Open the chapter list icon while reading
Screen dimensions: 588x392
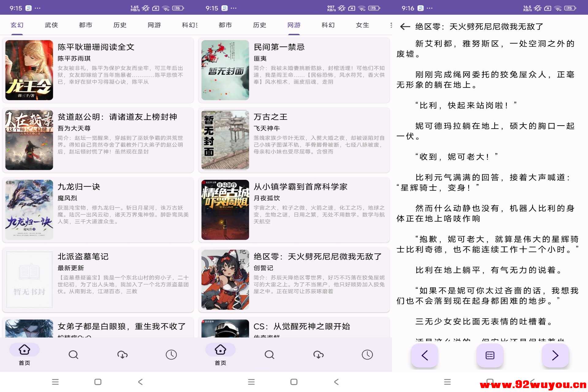(489, 356)
